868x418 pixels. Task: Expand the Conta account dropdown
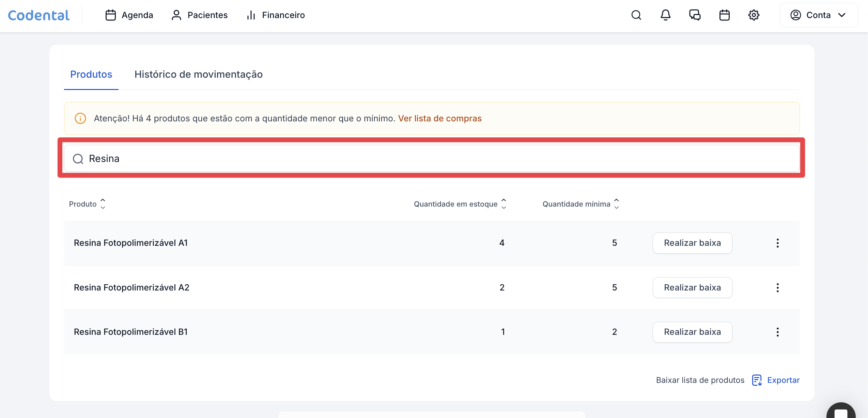tap(819, 15)
